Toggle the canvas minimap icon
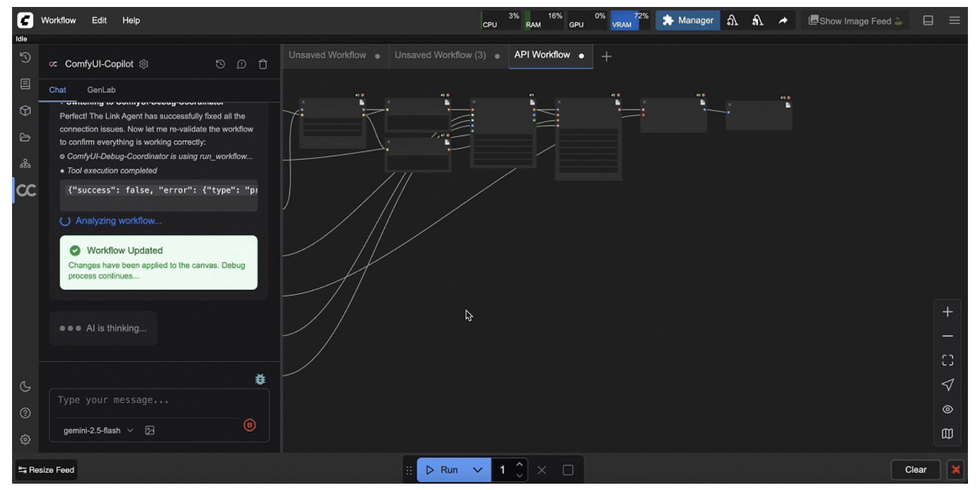 (947, 434)
